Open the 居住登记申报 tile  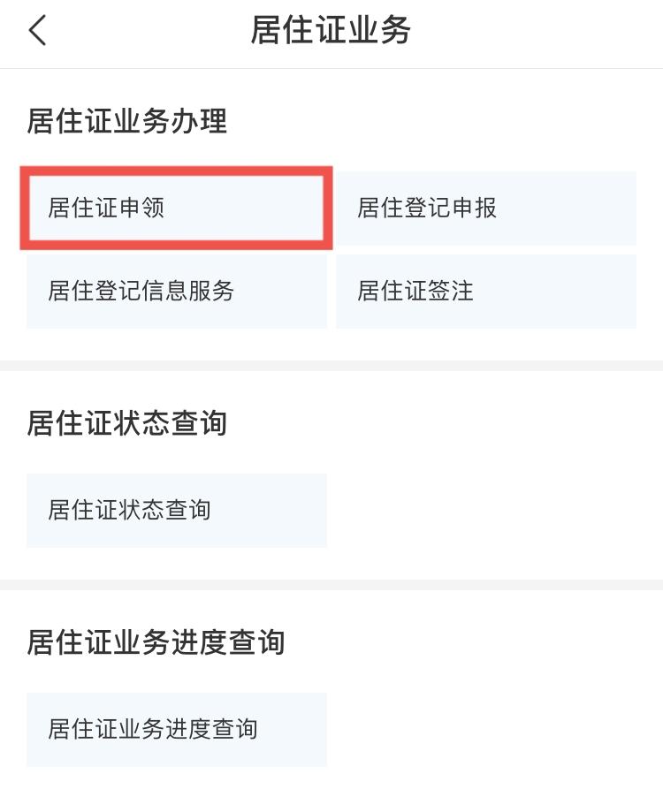pyautogui.click(x=486, y=209)
